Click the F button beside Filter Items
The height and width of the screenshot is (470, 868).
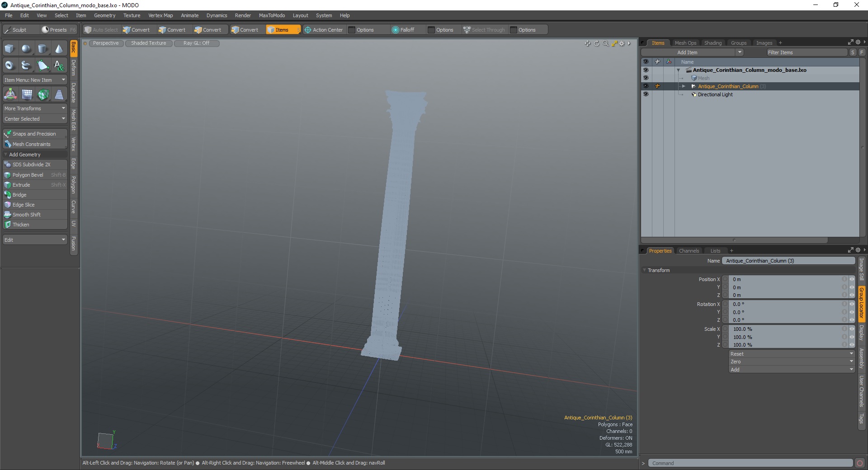(x=862, y=52)
